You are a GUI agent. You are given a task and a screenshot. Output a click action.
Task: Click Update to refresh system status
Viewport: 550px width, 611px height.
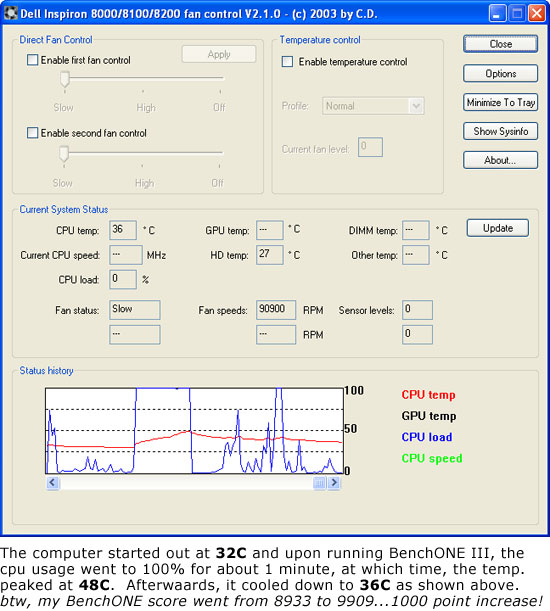click(x=498, y=228)
